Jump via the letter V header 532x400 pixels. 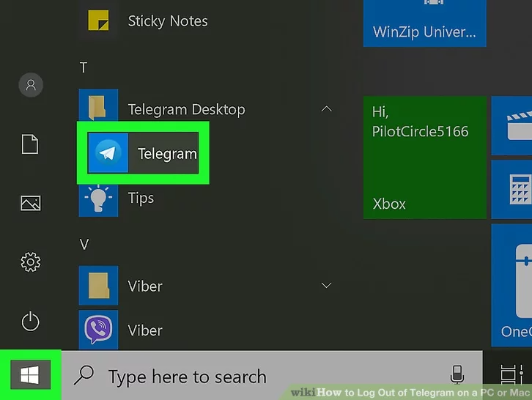(84, 244)
